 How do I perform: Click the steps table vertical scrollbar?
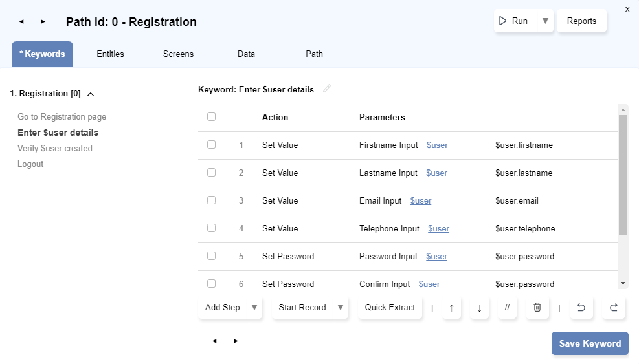pos(623,175)
